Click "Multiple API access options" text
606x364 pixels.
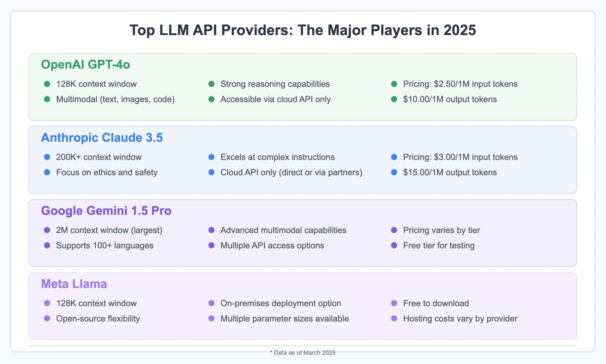pos(272,245)
